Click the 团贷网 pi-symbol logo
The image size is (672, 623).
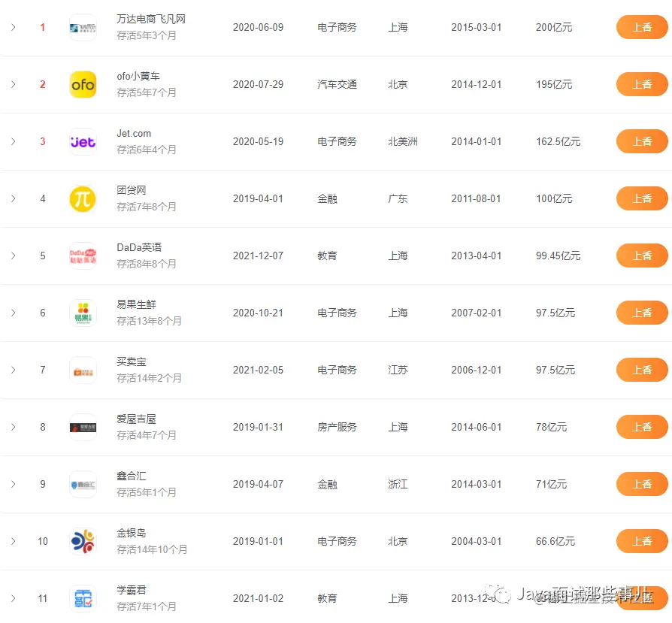[83, 198]
